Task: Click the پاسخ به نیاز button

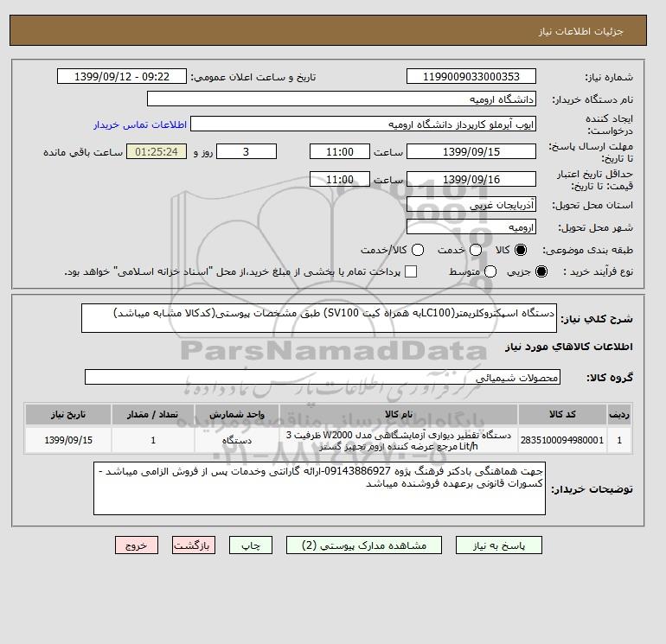Action: (499, 545)
